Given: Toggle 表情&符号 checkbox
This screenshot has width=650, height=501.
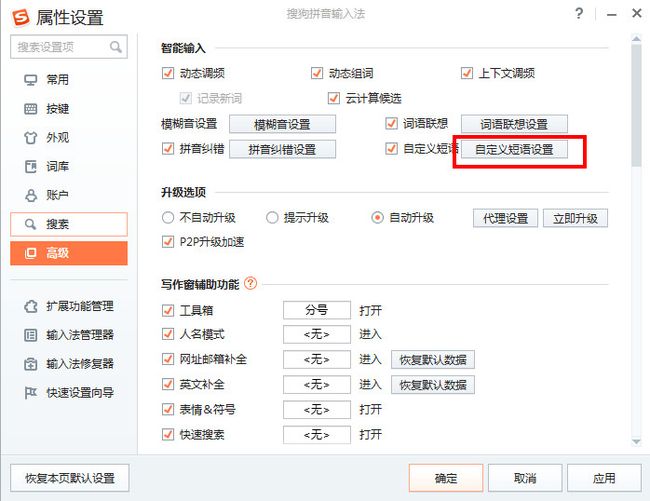Looking at the screenshot, I should [x=168, y=409].
